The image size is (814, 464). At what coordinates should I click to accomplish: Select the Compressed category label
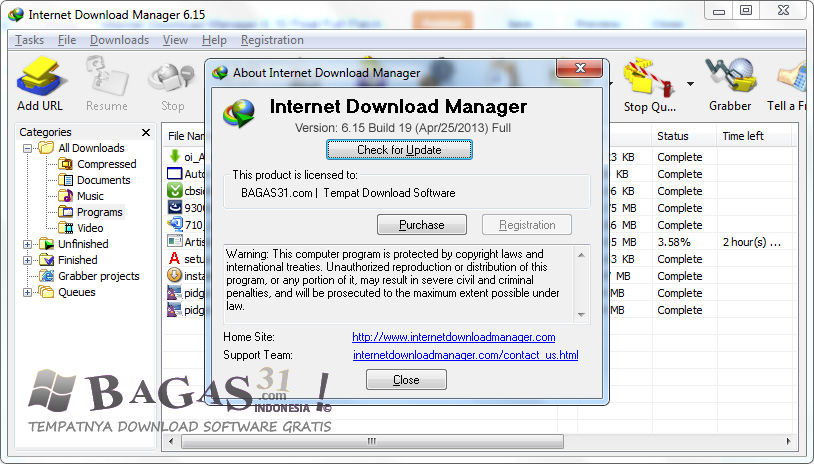click(x=107, y=164)
